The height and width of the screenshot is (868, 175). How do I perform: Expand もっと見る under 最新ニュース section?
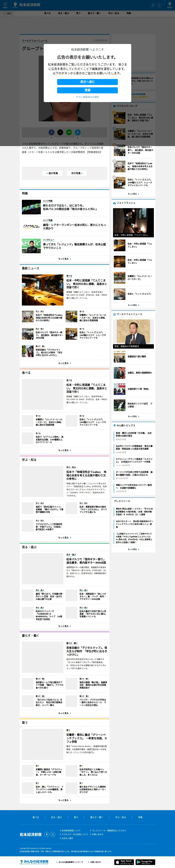point(65,363)
